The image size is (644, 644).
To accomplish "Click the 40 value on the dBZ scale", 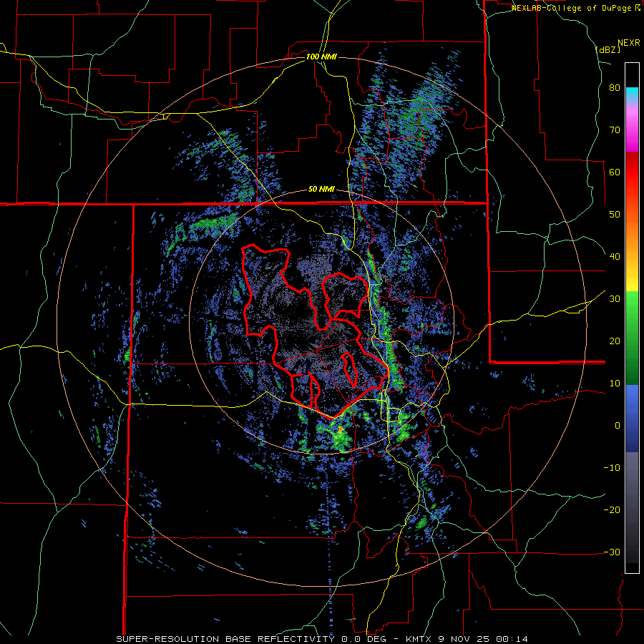I will [615, 257].
